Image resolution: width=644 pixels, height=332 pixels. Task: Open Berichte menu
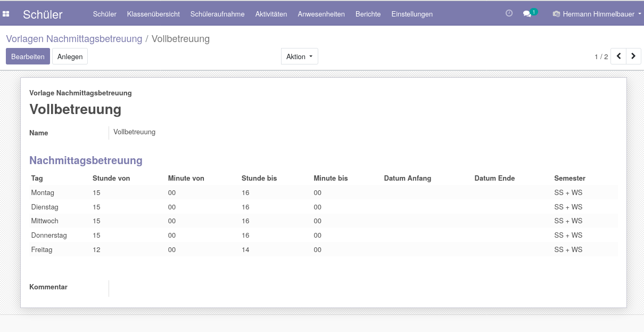368,14
